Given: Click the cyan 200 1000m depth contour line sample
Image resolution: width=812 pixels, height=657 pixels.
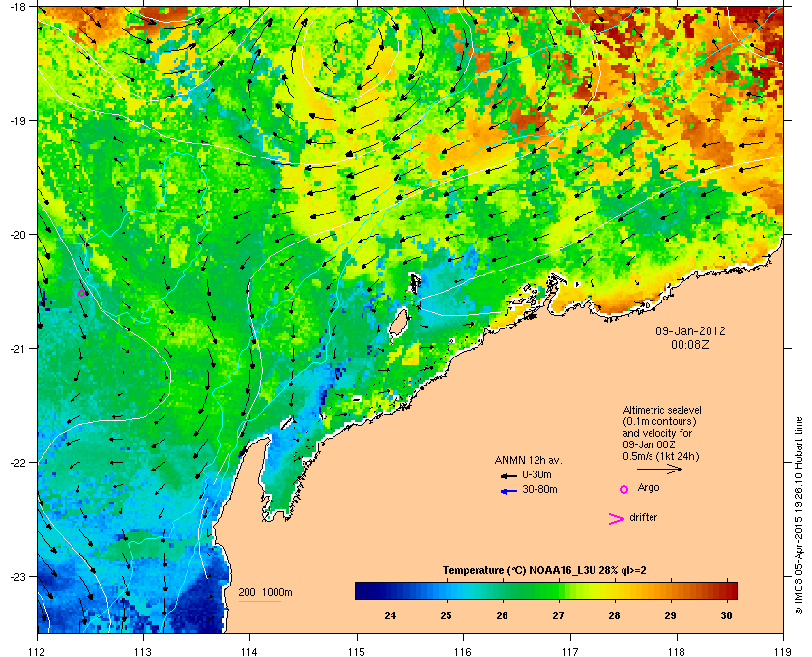Looking at the screenshot, I should pyautogui.click(x=259, y=602).
